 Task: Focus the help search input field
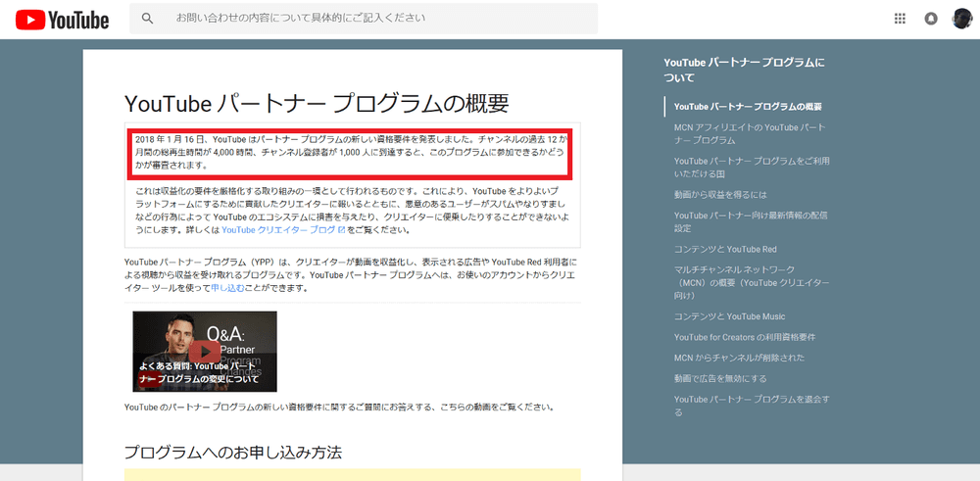382,19
